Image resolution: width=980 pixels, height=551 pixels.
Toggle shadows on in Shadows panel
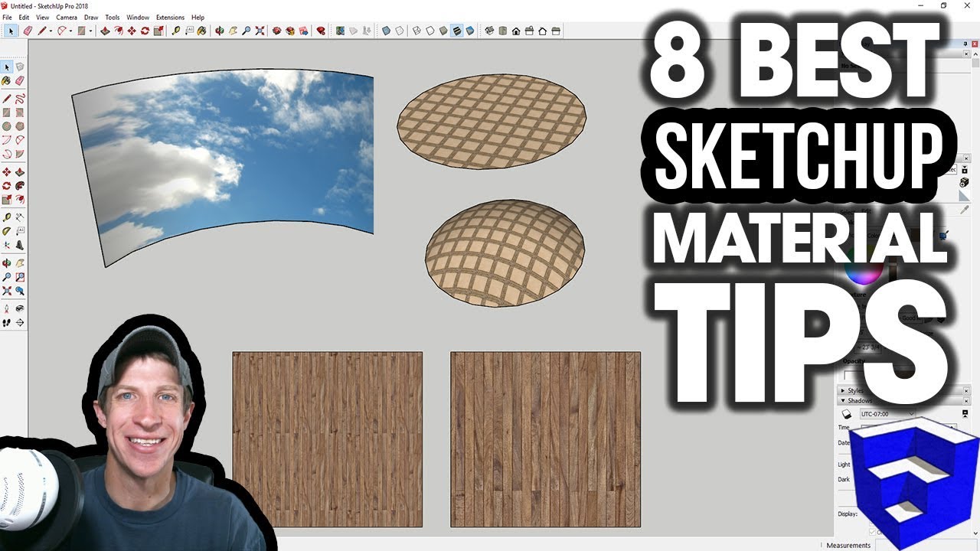pos(846,414)
